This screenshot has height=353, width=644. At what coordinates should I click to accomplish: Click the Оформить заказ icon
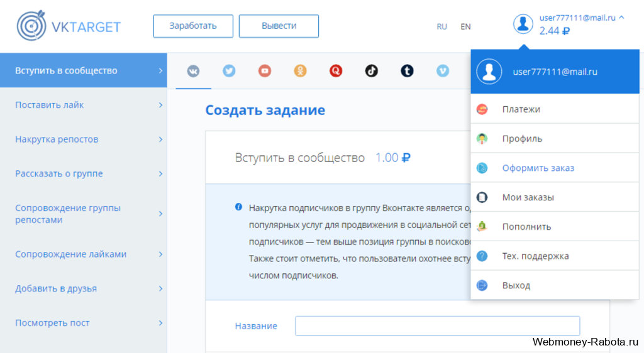[x=482, y=168]
